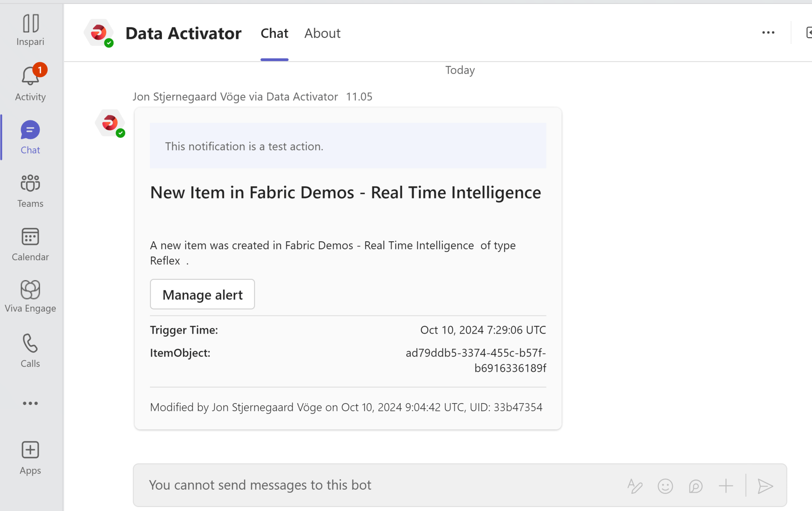Open the Activity notifications panel

[x=30, y=81]
